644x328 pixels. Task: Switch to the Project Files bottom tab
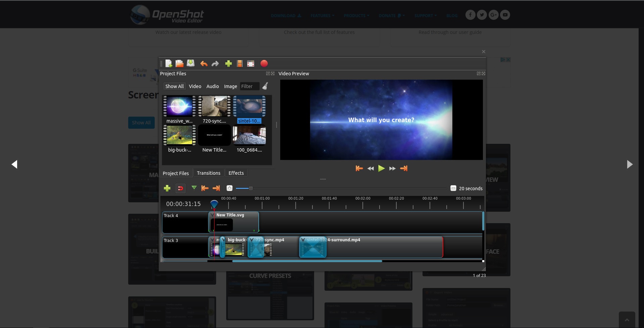pyautogui.click(x=176, y=173)
